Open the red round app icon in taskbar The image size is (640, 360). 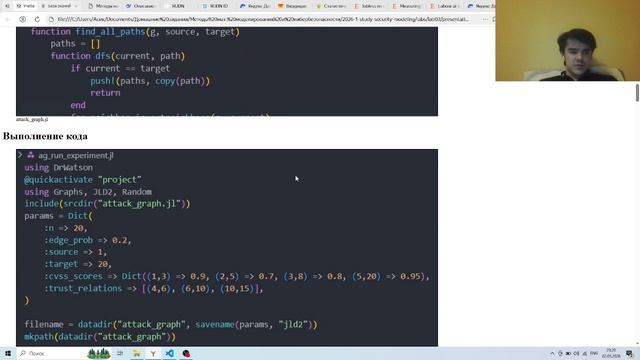pyautogui.click(x=186, y=353)
